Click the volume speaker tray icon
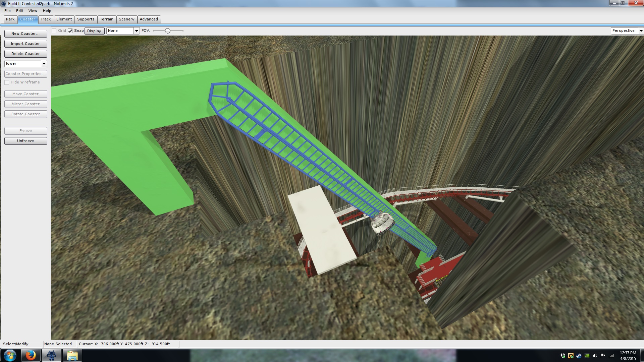The width and height of the screenshot is (644, 362). point(595,356)
